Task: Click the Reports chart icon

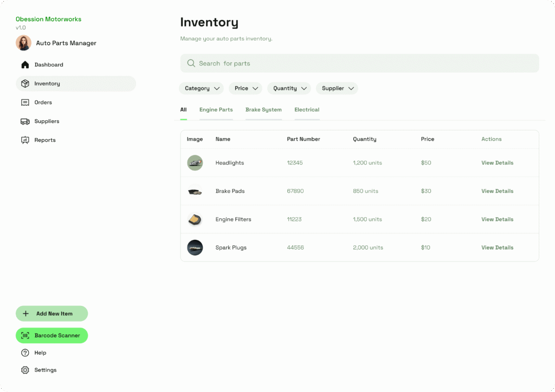Action: tap(25, 140)
